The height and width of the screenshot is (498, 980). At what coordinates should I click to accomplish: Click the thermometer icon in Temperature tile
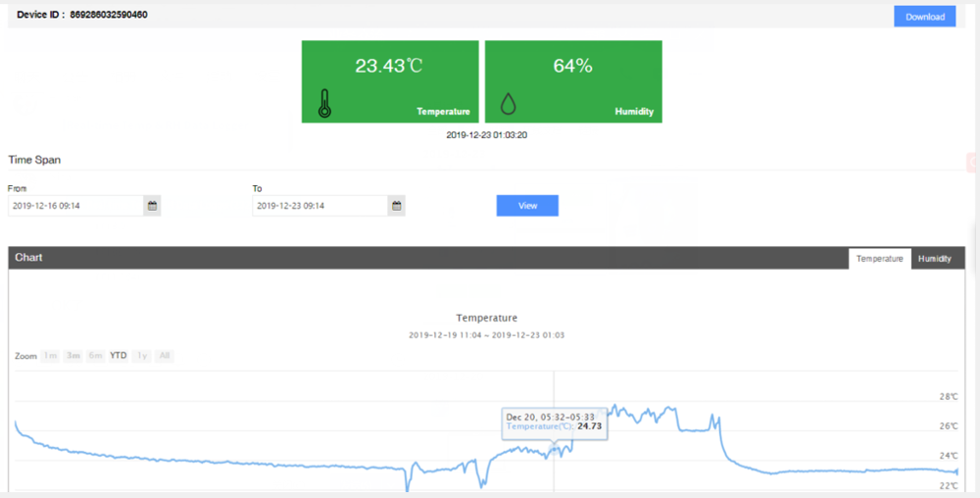tap(324, 104)
